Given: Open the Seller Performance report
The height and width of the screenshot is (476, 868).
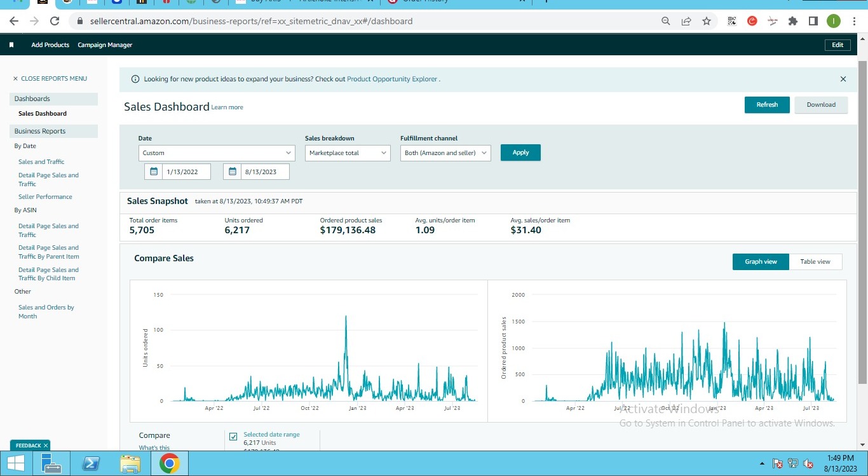Looking at the screenshot, I should click(x=45, y=197).
